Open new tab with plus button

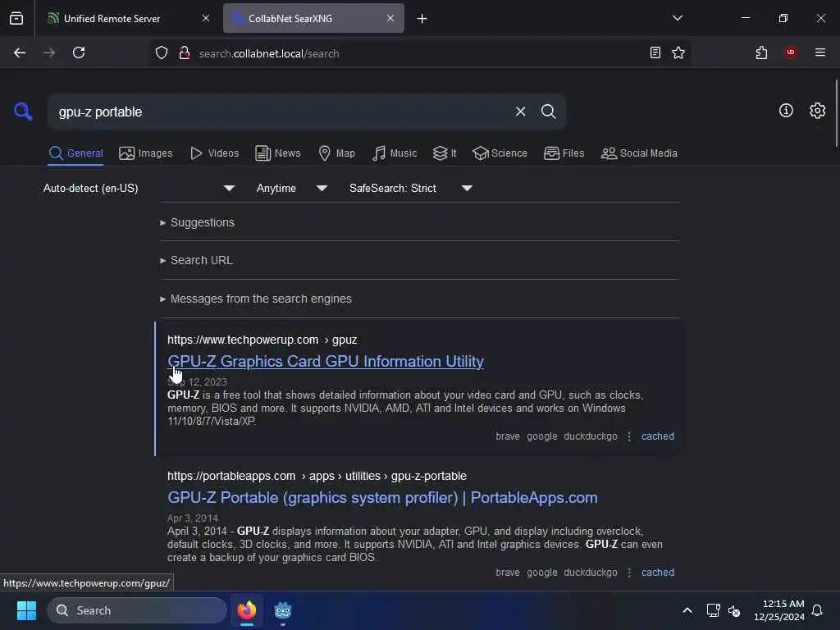coord(422,19)
